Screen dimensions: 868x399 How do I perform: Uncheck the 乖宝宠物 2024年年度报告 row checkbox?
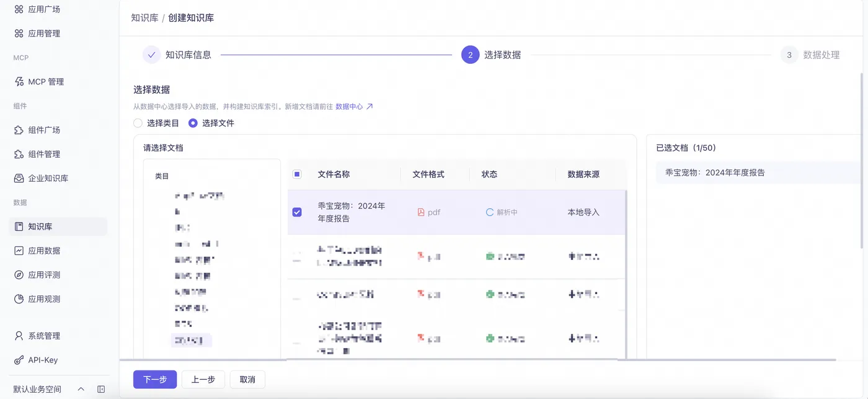click(x=297, y=212)
